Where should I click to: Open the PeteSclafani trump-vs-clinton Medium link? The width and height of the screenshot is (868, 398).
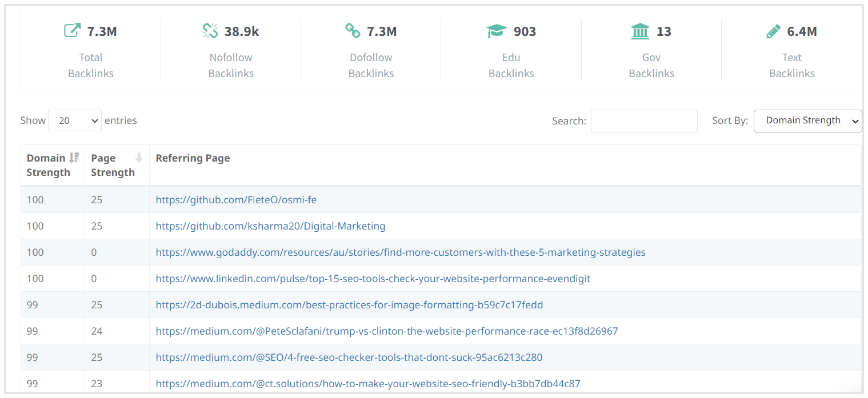point(386,331)
